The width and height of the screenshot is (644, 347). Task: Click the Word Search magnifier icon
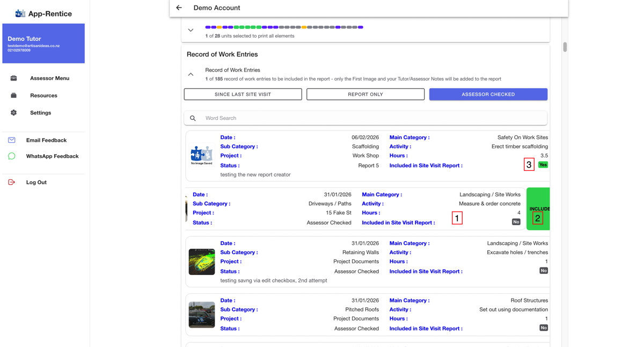point(193,118)
